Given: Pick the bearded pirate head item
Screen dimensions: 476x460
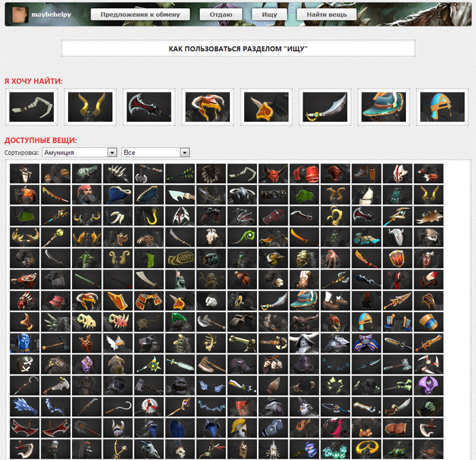Looking at the screenshot, I should 87,195.
